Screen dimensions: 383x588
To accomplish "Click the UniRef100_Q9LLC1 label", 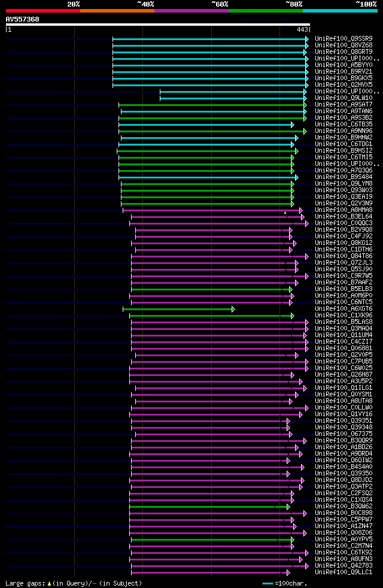I will pyautogui.click(x=344, y=572).
